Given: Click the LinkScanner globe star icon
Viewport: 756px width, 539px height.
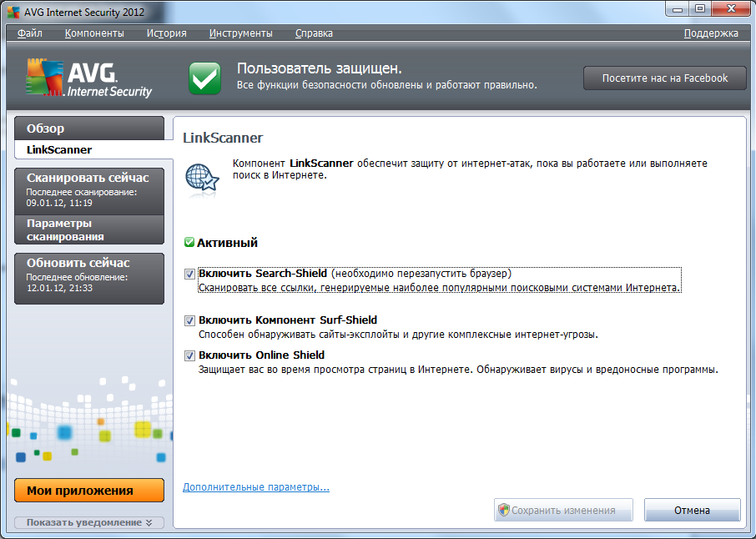Looking at the screenshot, I should coord(202,180).
